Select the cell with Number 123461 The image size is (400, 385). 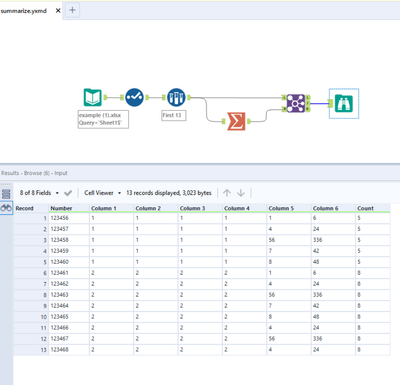[69, 273]
